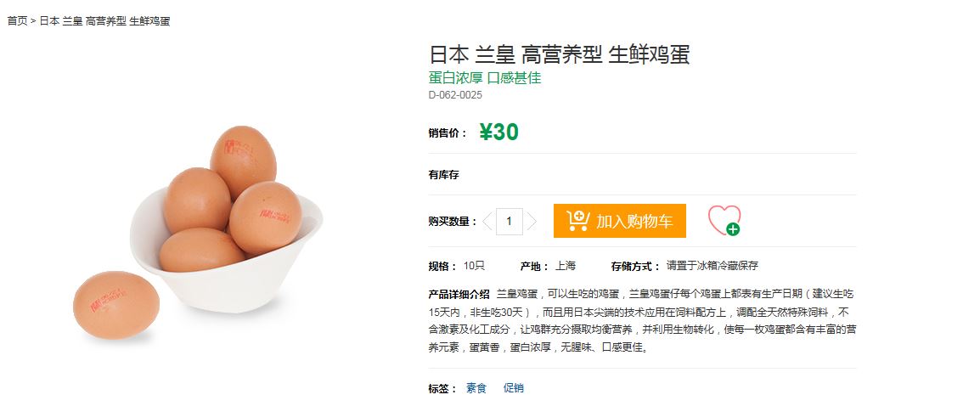980x406 pixels.
Task: Click the green plus badge on heart
Action: tap(733, 229)
